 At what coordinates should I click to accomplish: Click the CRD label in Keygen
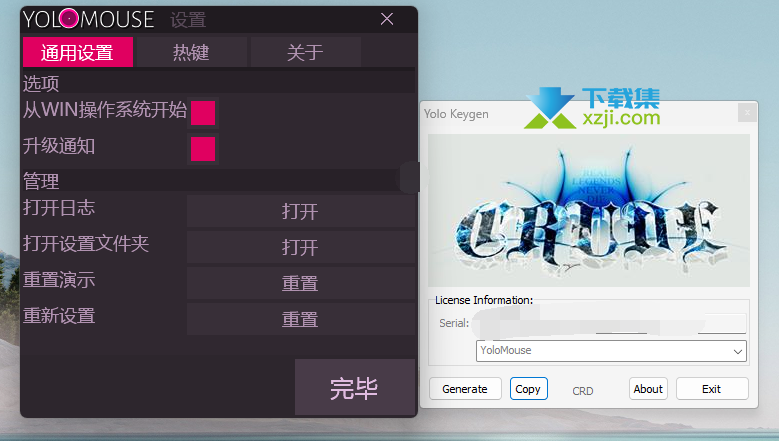583,391
